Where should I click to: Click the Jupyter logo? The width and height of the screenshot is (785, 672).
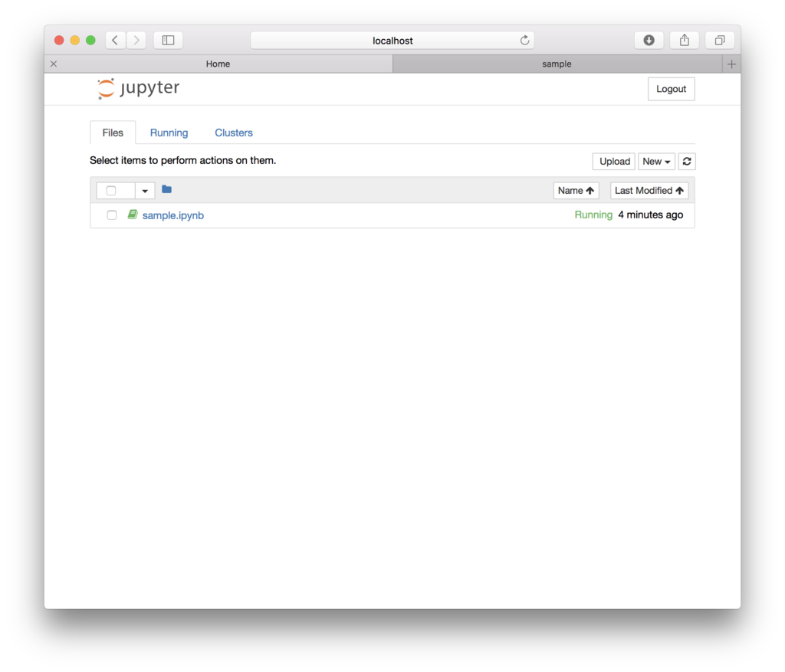tap(139, 89)
